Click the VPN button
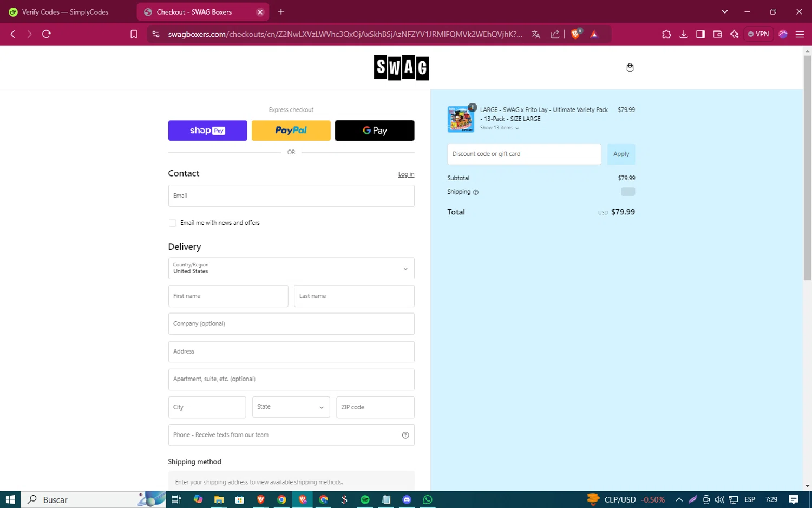This screenshot has width=812, height=508. pos(758,34)
